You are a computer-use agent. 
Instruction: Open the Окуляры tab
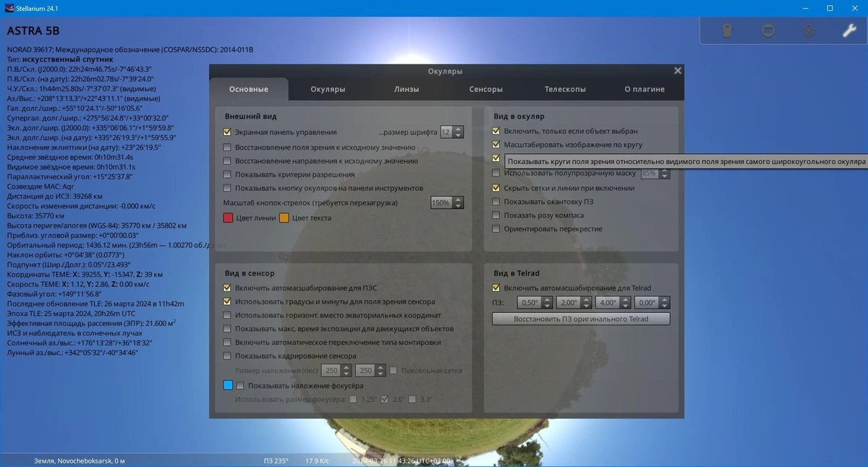tap(328, 89)
